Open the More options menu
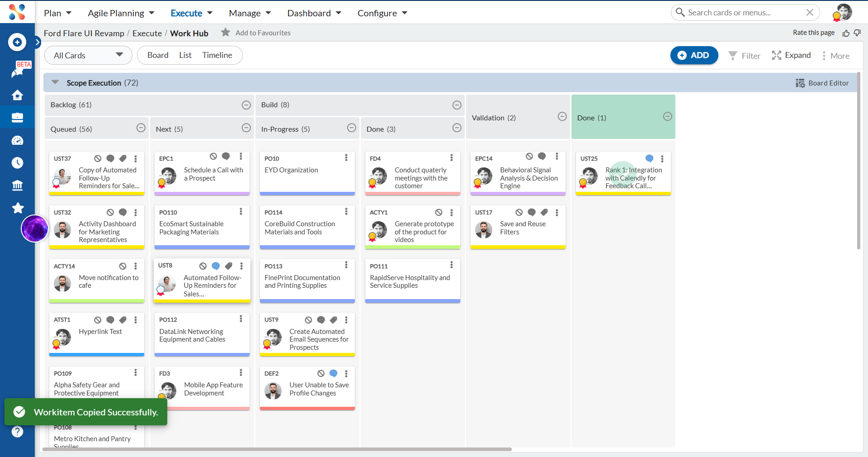 (835, 56)
